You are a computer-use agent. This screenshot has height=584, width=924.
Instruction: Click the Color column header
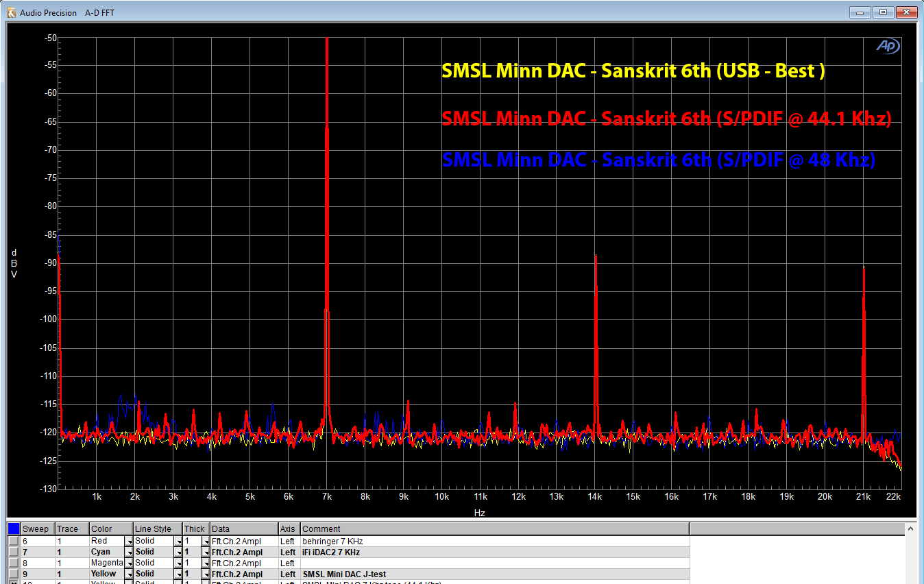point(111,528)
